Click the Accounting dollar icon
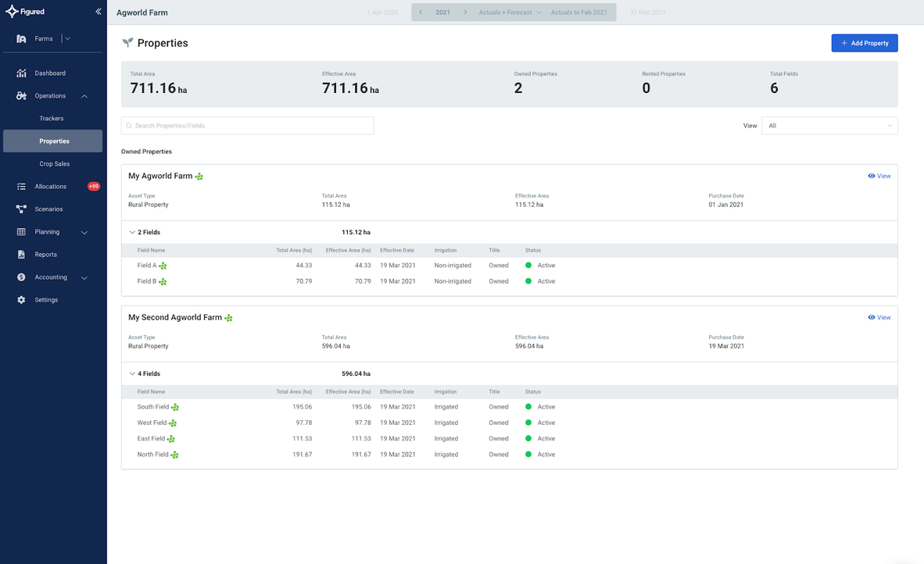Screen dimensions: 924x564 pos(21,277)
